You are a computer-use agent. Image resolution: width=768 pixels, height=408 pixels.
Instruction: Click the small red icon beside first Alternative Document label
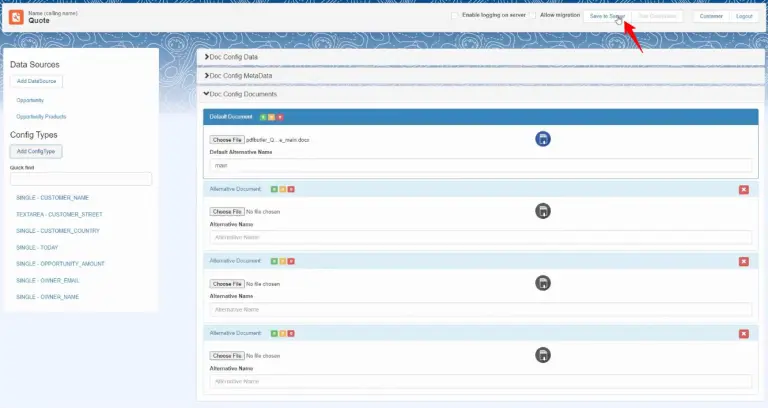point(291,189)
